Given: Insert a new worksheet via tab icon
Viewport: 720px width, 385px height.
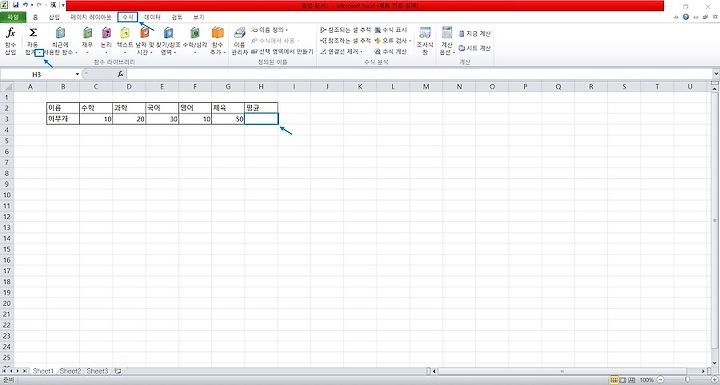Looking at the screenshot, I should [x=118, y=371].
